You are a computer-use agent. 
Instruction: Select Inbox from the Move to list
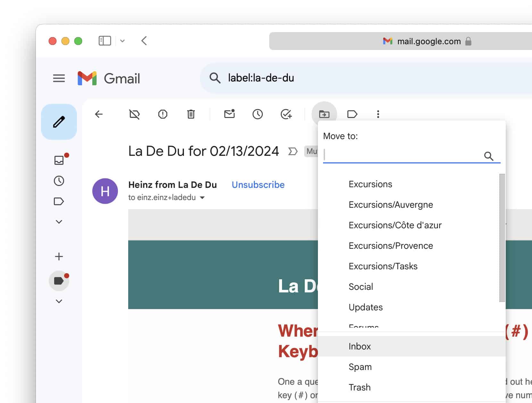click(x=360, y=346)
